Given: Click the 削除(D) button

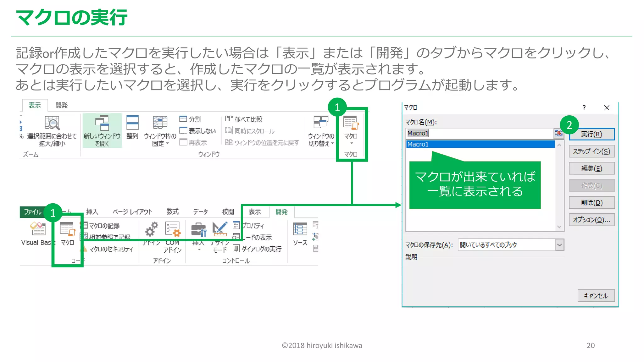Looking at the screenshot, I should click(x=591, y=203).
